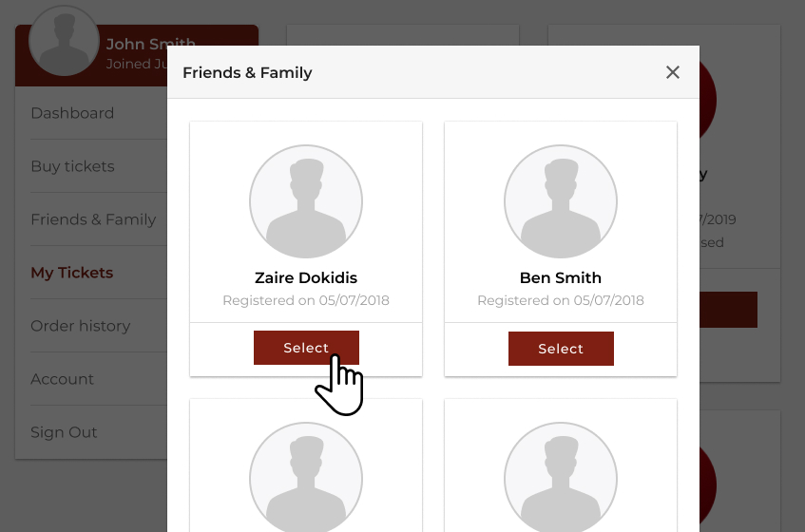
Task: Open Dashboard in sidebar
Action: (x=72, y=113)
